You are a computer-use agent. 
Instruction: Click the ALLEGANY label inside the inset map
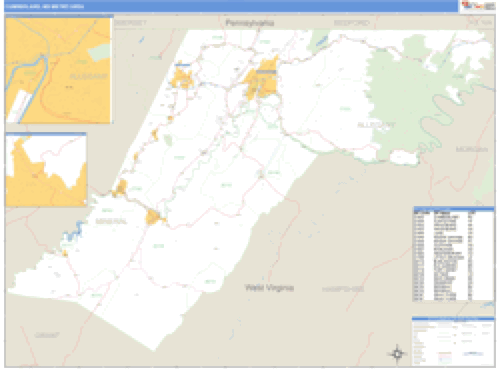88,76
